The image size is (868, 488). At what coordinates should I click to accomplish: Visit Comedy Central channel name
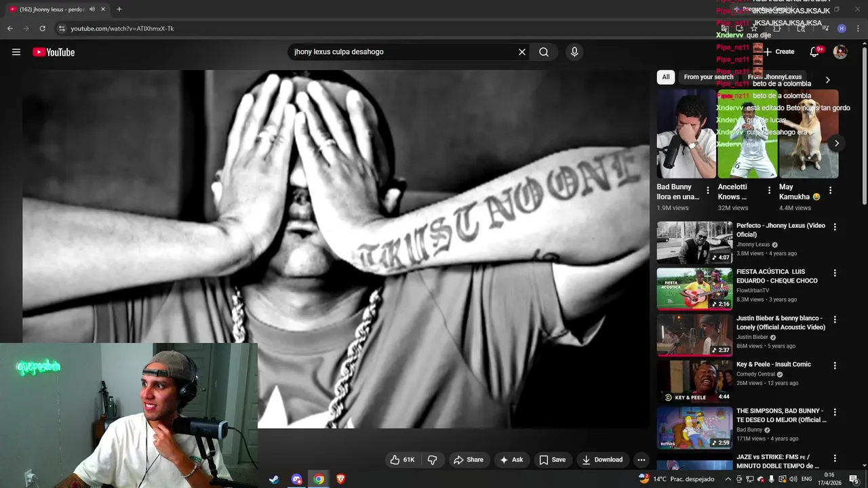tap(756, 374)
